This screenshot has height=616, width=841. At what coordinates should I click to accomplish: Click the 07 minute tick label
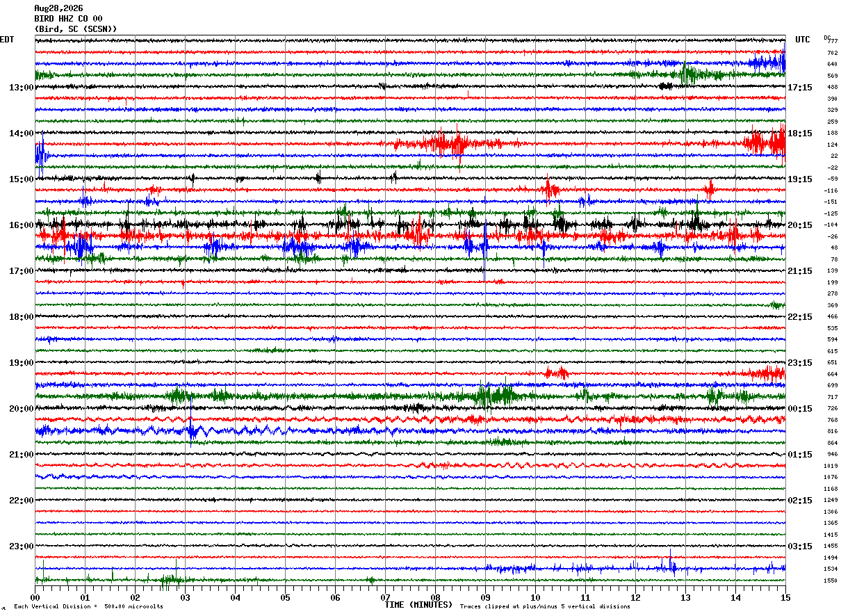click(x=385, y=598)
